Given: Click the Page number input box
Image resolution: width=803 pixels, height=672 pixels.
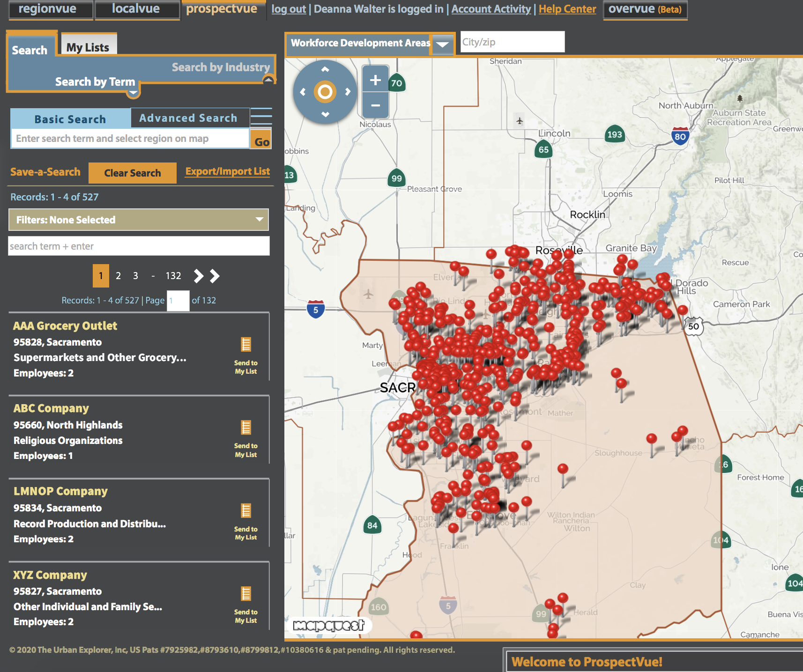Looking at the screenshot, I should tap(178, 301).
